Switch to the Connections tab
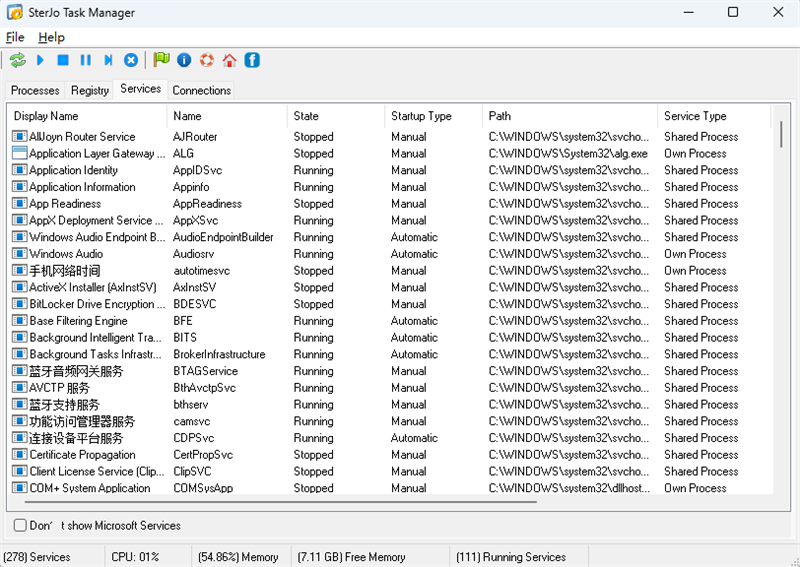The height and width of the screenshot is (567, 800). [202, 90]
